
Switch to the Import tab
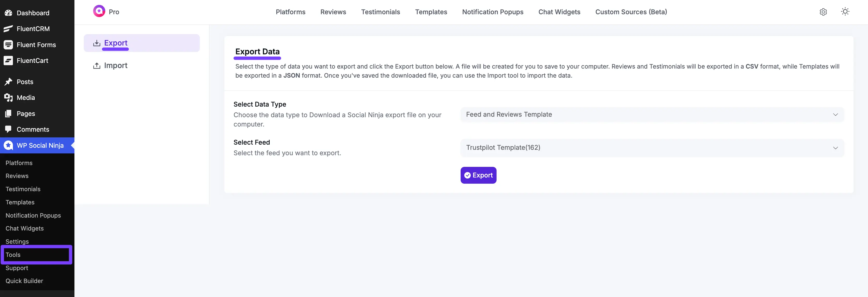tap(115, 66)
